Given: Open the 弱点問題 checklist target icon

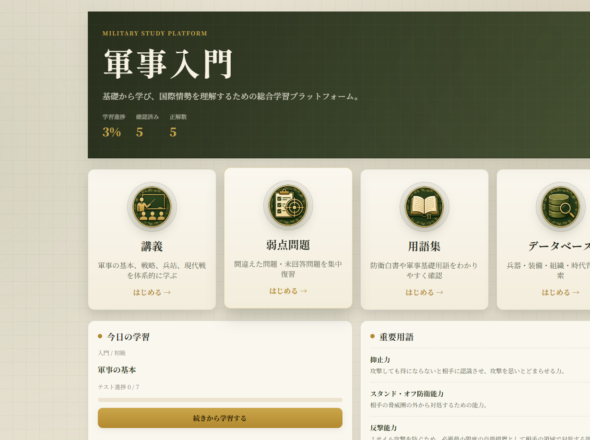Looking at the screenshot, I should (x=288, y=206).
